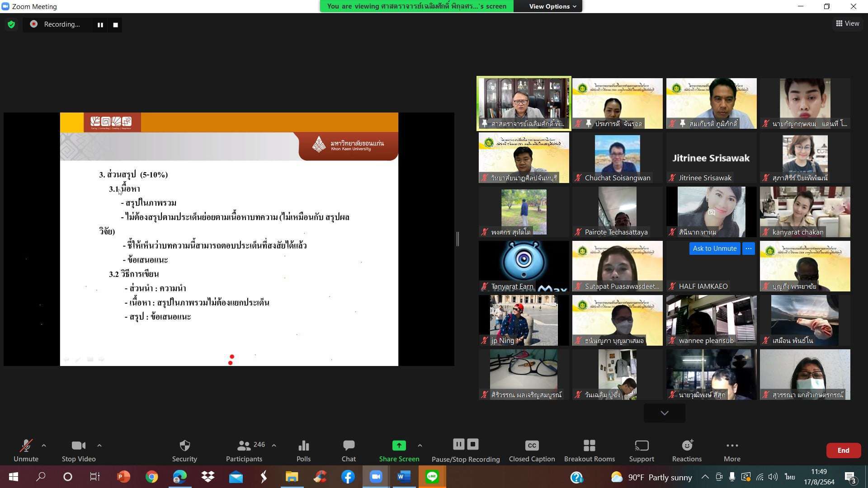Open the Polls icon
The height and width of the screenshot is (488, 868).
[303, 446]
